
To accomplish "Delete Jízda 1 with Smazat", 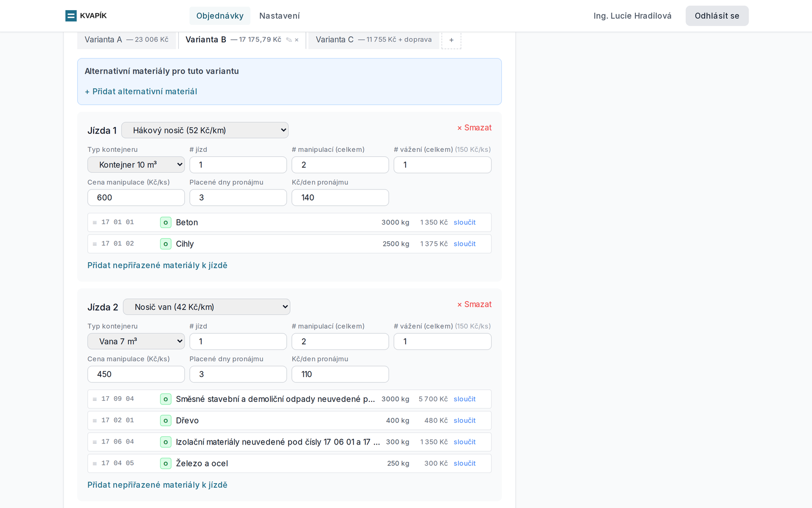I will 475,128.
